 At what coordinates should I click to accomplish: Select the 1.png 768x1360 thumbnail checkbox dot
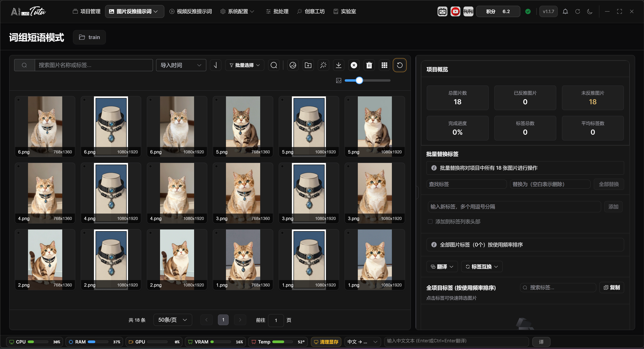pyautogui.click(x=217, y=233)
